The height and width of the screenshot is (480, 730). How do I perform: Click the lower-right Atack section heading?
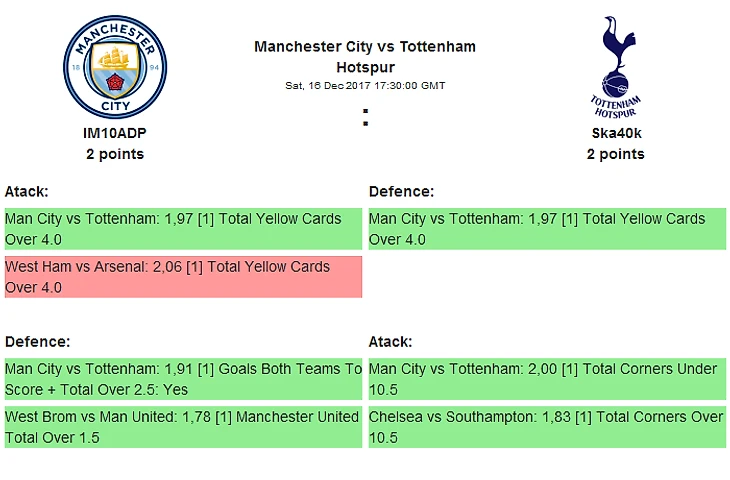[391, 341]
